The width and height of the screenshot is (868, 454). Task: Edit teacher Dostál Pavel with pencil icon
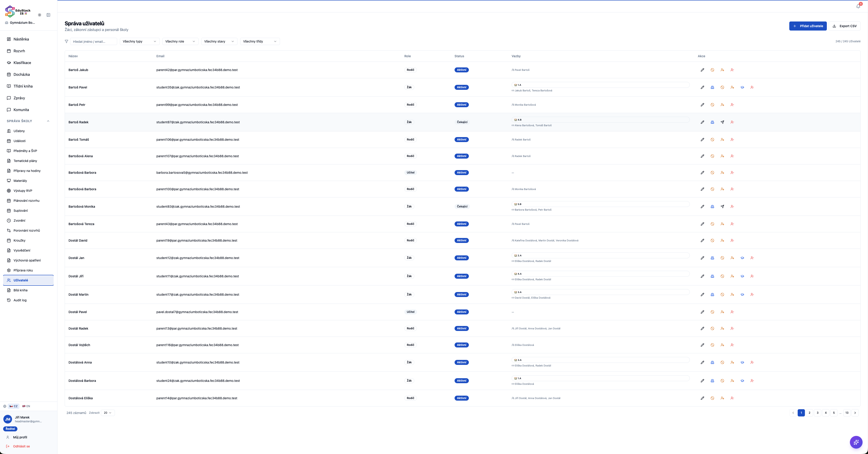702,312
